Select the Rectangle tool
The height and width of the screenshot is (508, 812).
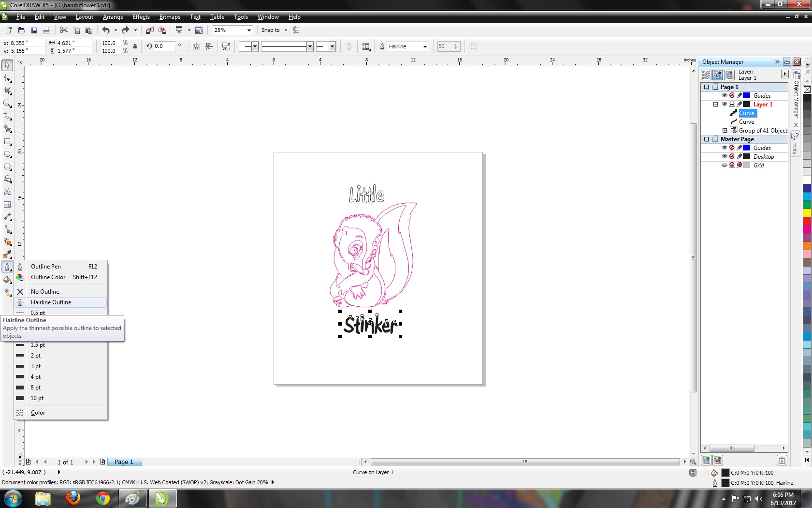tap(7, 142)
